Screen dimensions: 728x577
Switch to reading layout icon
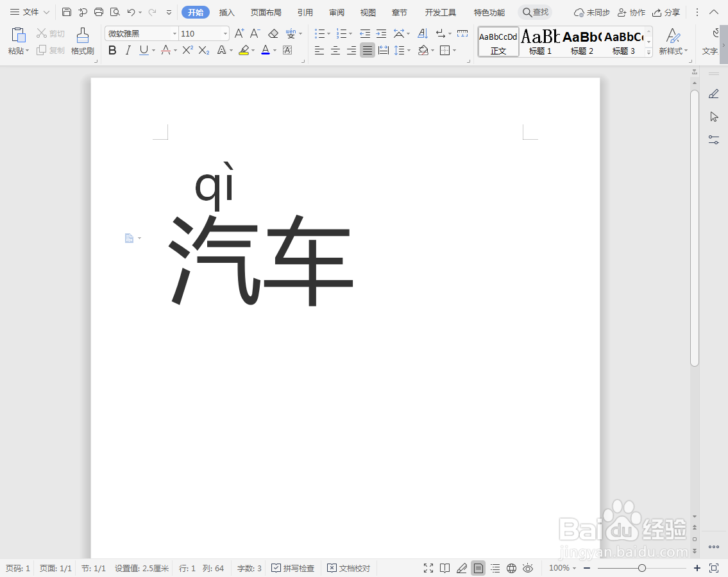click(x=444, y=568)
